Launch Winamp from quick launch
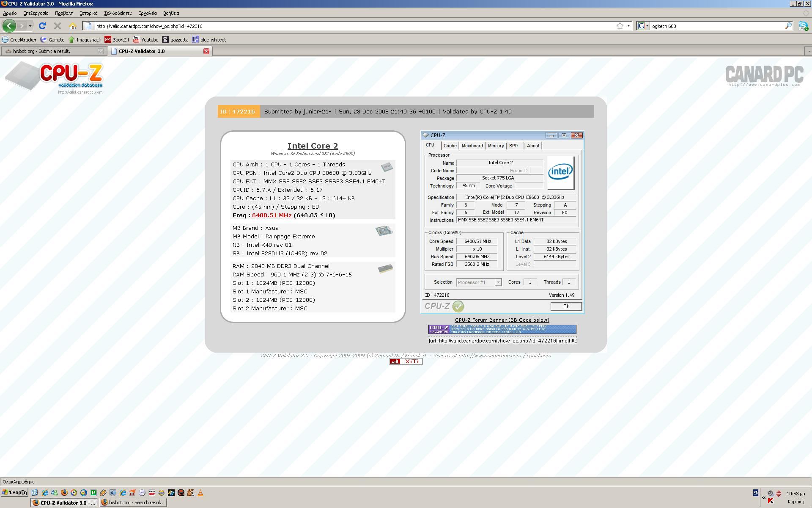 coord(103,492)
